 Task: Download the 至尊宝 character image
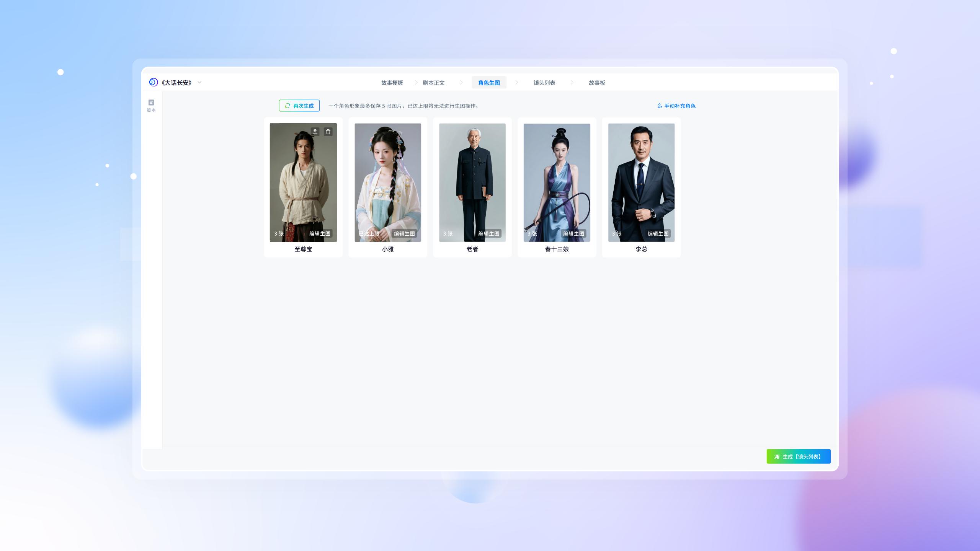(x=315, y=132)
